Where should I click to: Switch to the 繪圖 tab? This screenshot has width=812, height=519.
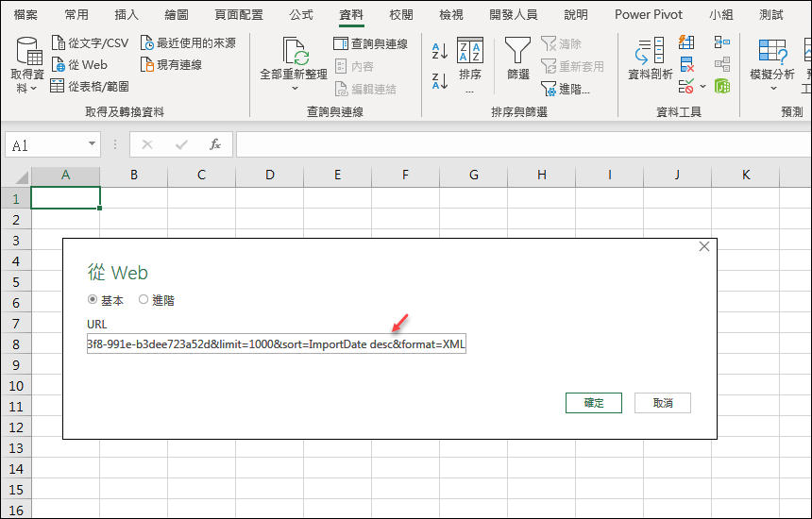[x=177, y=14]
